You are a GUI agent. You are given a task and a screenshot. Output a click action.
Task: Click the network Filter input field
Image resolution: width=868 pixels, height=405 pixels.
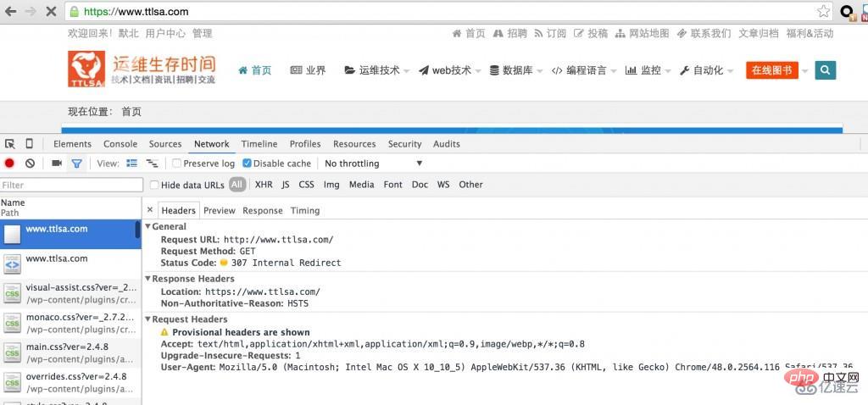click(71, 185)
